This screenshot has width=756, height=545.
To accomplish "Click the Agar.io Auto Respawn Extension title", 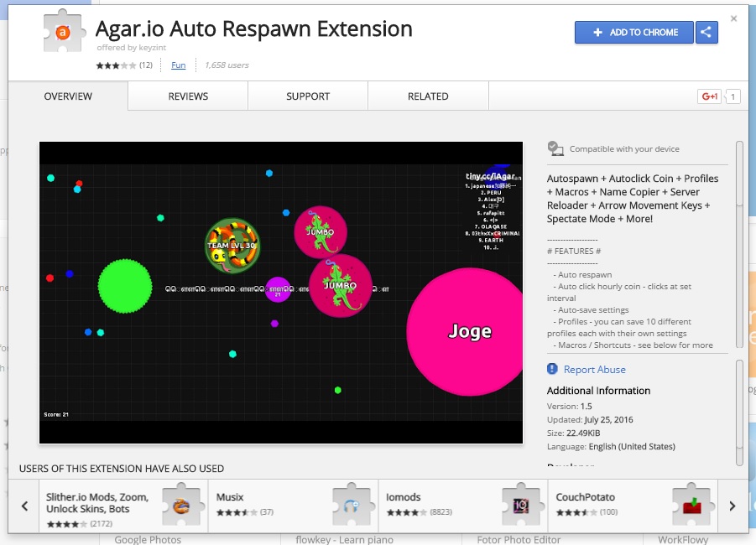I will pyautogui.click(x=254, y=29).
